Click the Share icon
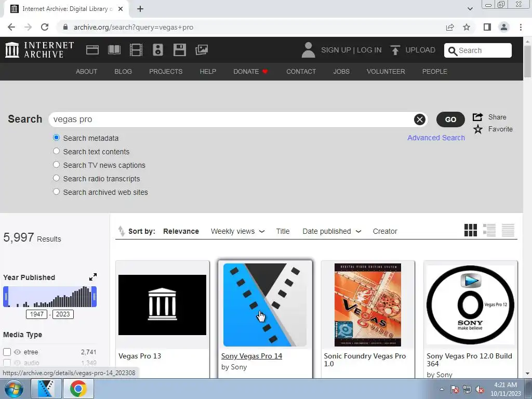The height and width of the screenshot is (399, 532). (x=478, y=117)
